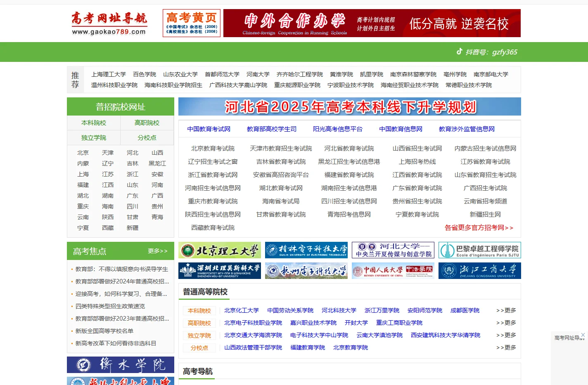Expand 更多 for 山西政法管理干部学院 row
The width and height of the screenshot is (588, 385).
pyautogui.click(x=506, y=347)
